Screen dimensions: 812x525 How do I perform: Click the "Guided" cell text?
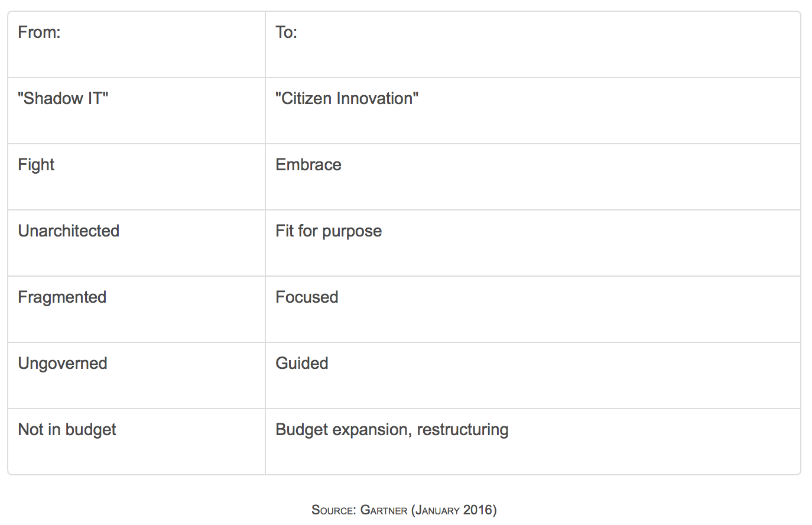302,364
